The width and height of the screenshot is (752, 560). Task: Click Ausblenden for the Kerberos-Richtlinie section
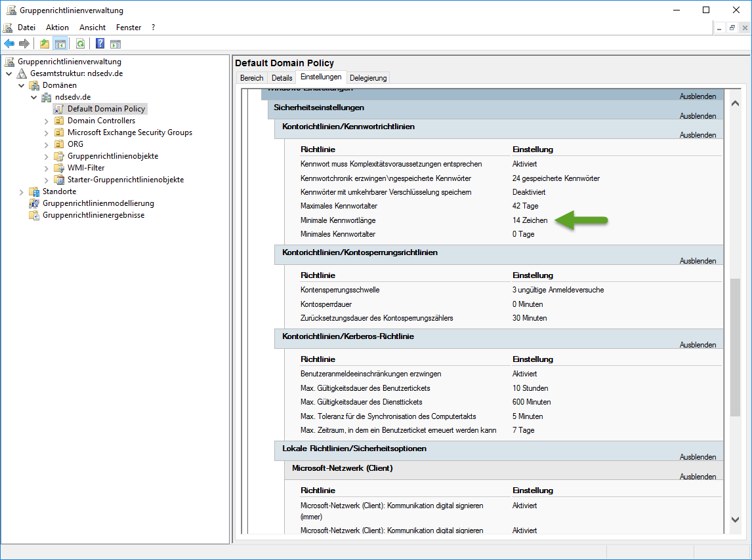(x=698, y=345)
